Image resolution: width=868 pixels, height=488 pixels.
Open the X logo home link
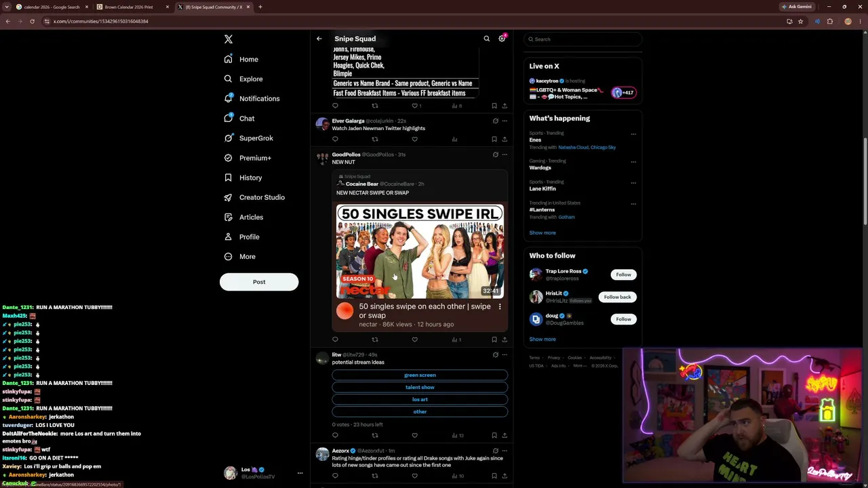pos(229,39)
